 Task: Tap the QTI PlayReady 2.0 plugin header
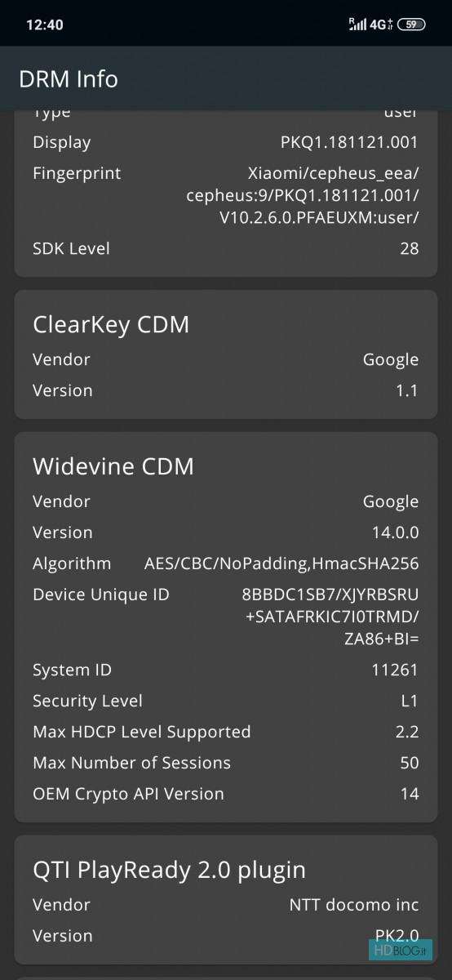pos(169,871)
